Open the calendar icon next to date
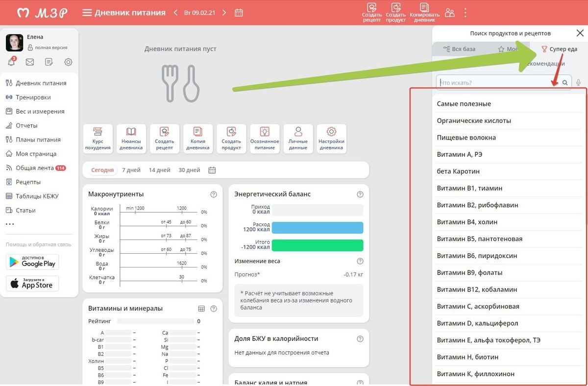588x386 pixels. tap(239, 13)
